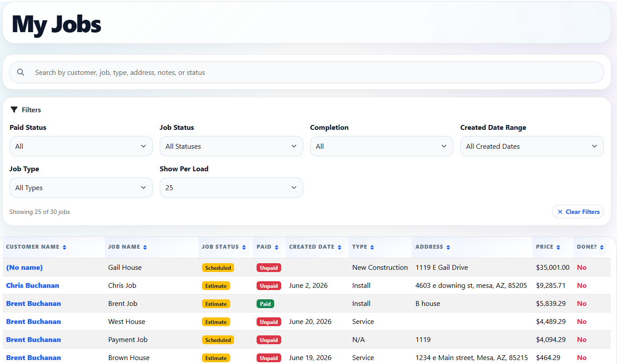Viewport: 617px width, 364px height.
Task: Click the Estimate badge in the Brown House row
Action: (216, 358)
